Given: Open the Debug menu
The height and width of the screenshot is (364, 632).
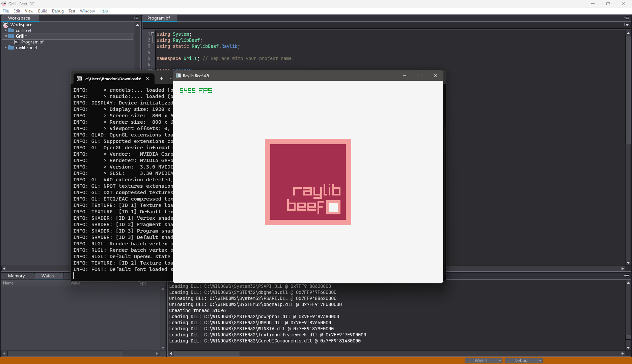Looking at the screenshot, I should pyautogui.click(x=58, y=11).
